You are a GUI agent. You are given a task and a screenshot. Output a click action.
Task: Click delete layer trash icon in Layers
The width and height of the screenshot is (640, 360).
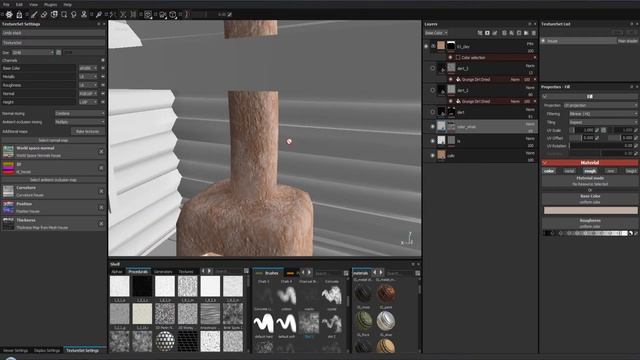coord(533,33)
